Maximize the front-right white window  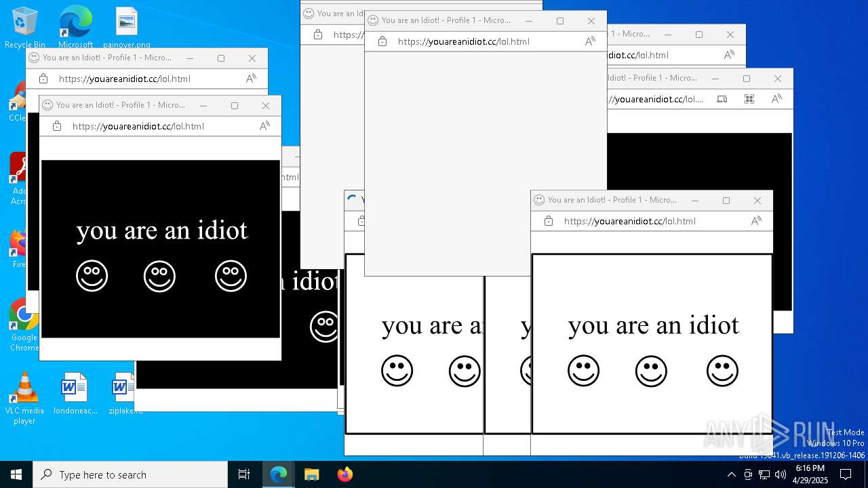[x=726, y=200]
